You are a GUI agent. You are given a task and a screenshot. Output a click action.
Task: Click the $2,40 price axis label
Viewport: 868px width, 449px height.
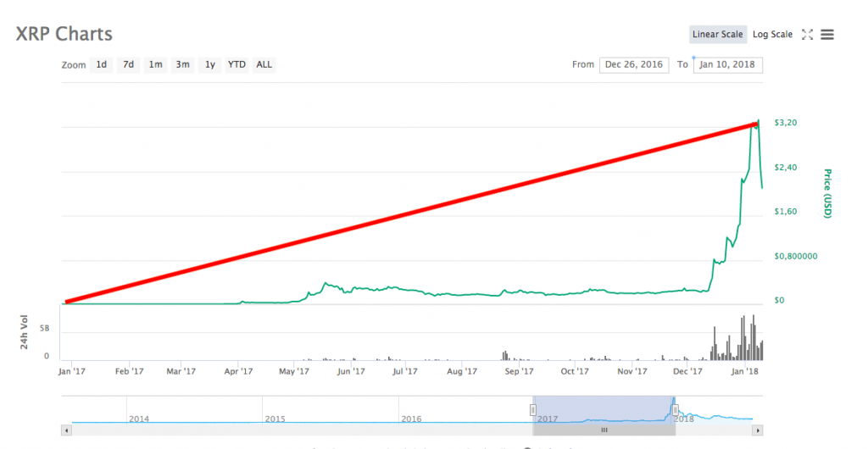point(786,168)
